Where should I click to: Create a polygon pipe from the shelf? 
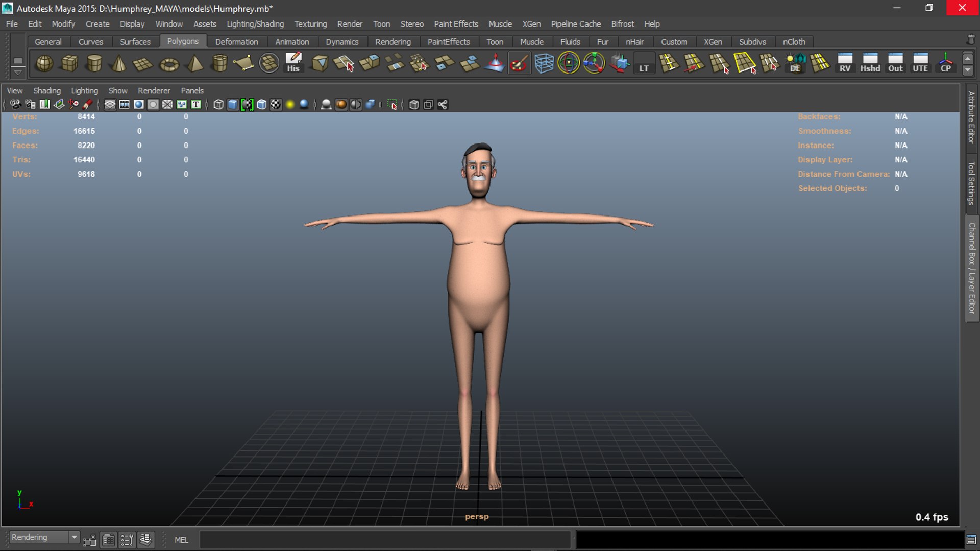[x=219, y=63]
